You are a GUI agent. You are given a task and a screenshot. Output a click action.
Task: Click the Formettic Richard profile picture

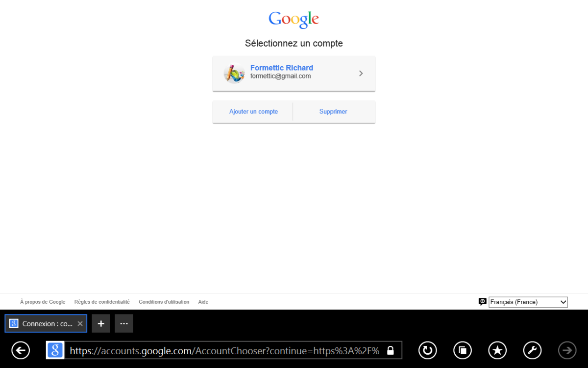[234, 74]
